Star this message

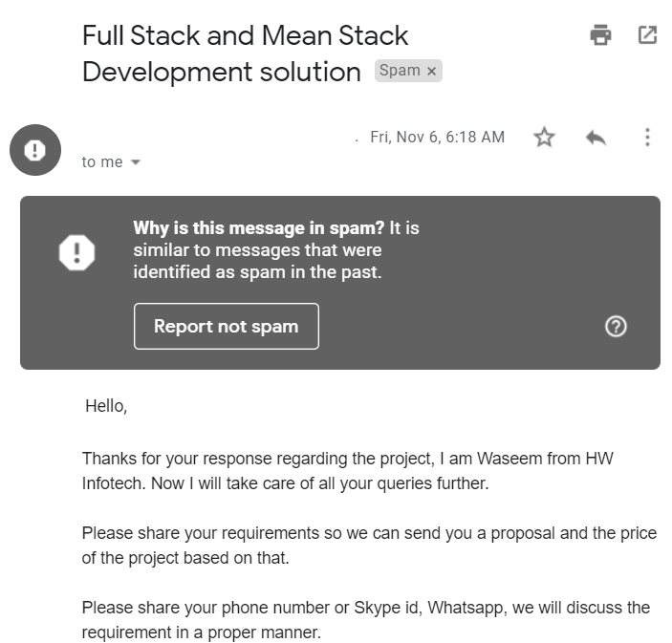click(x=544, y=138)
